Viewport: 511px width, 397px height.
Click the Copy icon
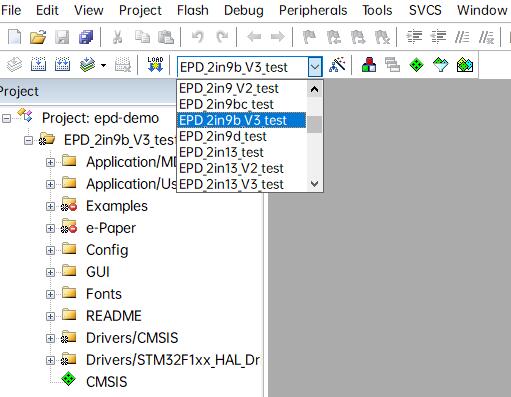(x=142, y=37)
